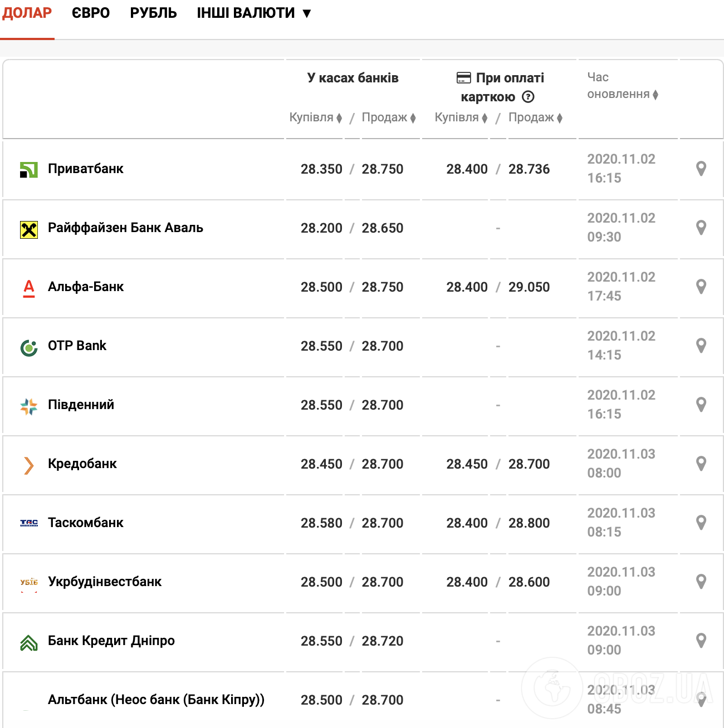The image size is (724, 728).
Task: Open the OTP Bank link
Action: click(x=77, y=346)
